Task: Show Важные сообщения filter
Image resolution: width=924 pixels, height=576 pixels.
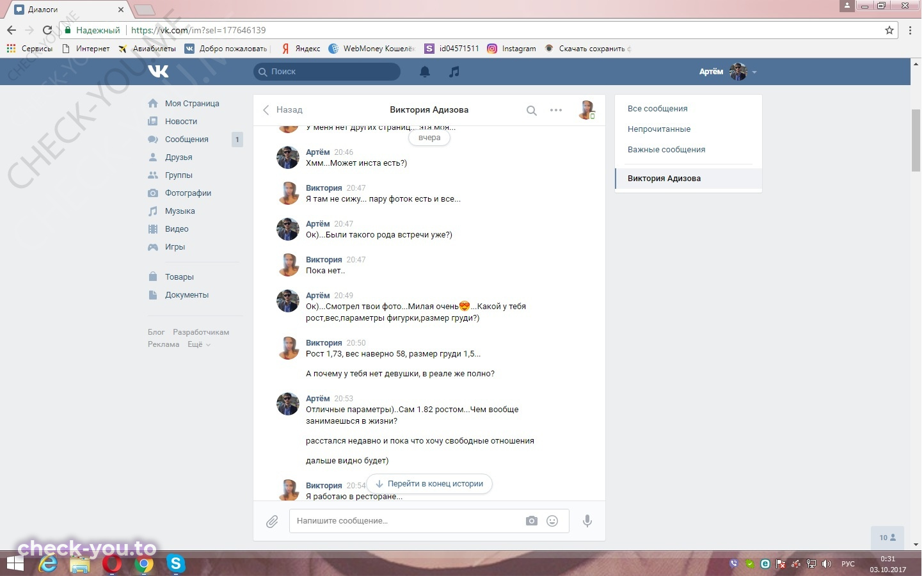Action: pos(688,150)
